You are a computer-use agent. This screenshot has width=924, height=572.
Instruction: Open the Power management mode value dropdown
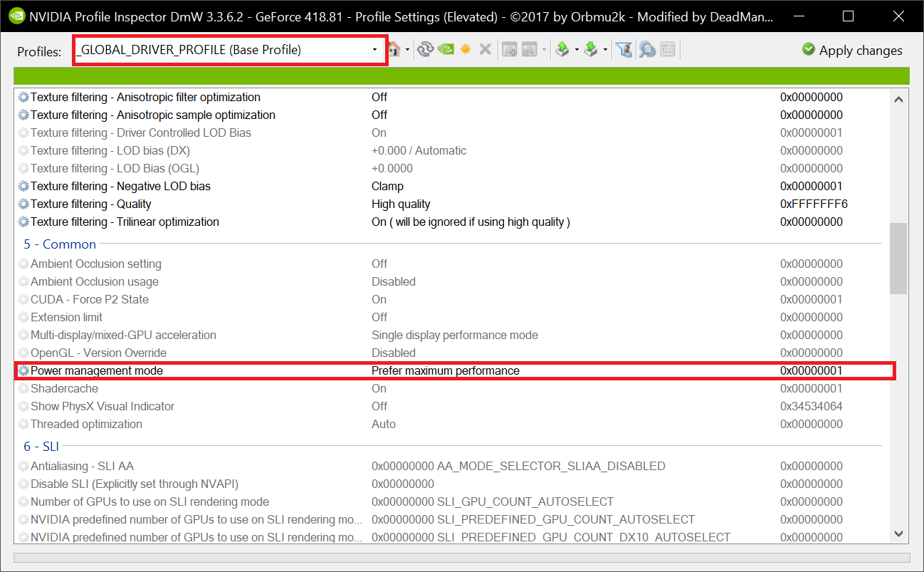pos(445,370)
